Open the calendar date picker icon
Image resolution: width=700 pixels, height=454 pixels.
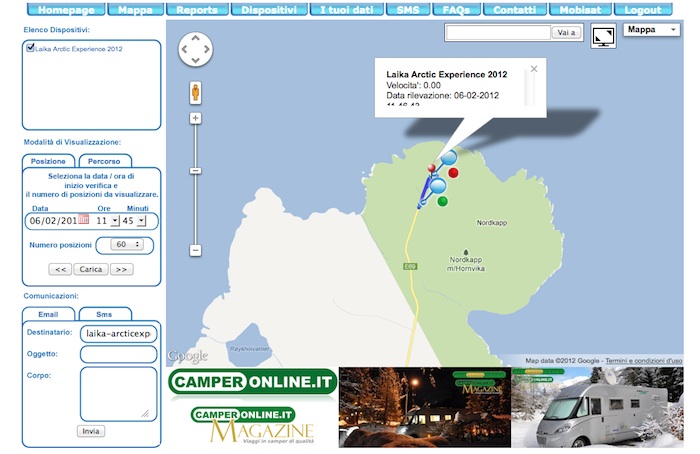pos(84,220)
